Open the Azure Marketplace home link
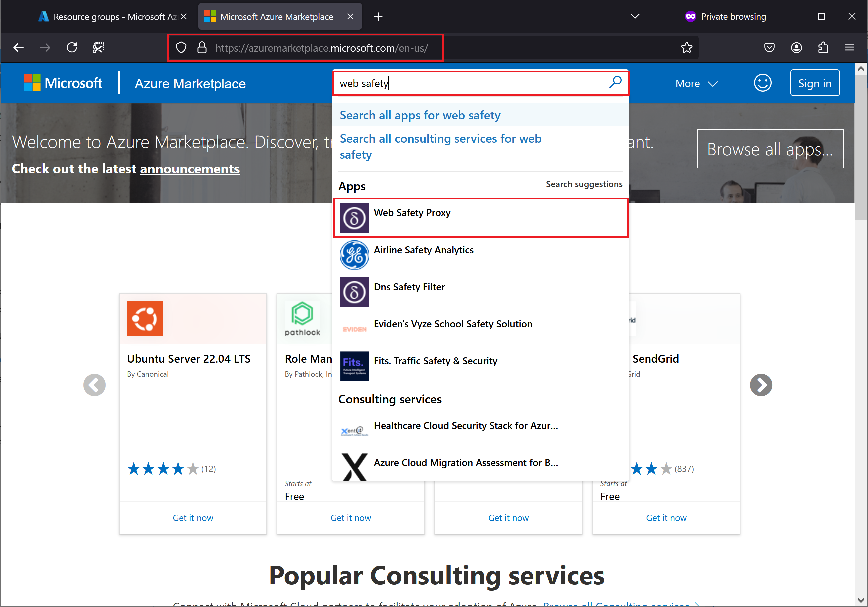 (190, 84)
